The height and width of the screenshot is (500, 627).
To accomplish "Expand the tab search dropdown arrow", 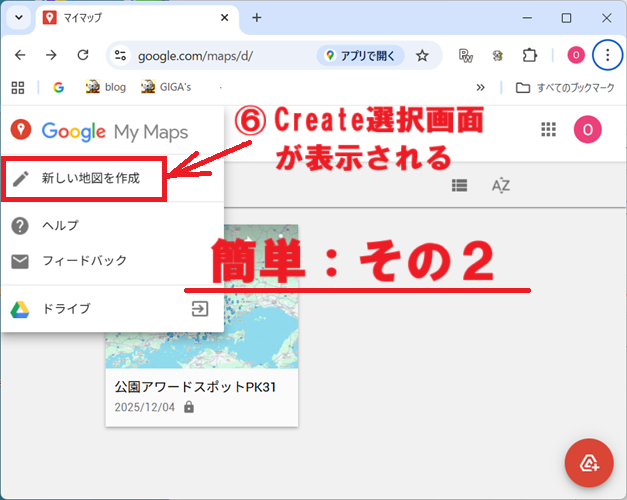I will point(19,18).
